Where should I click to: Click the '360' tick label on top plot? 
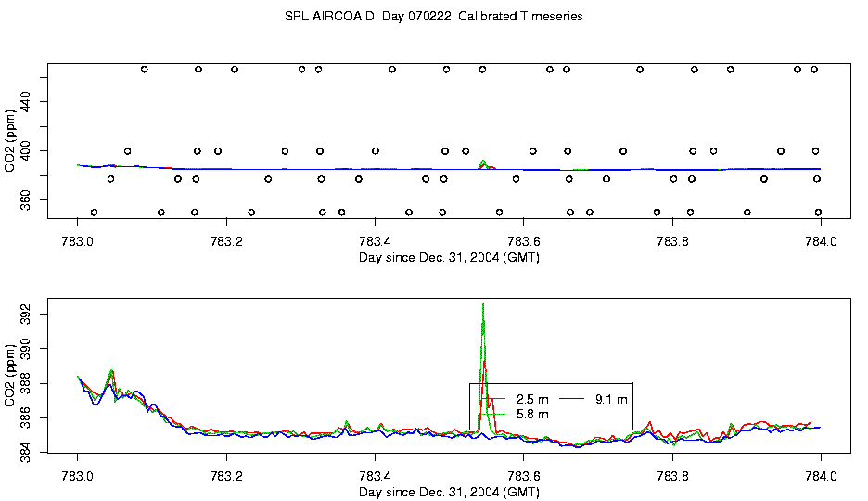pyautogui.click(x=25, y=199)
